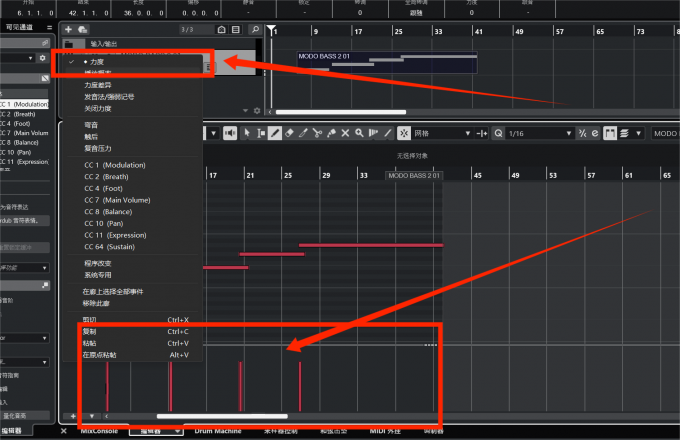Click the long red note in key editor
The height and width of the screenshot is (440, 680).
(x=371, y=245)
